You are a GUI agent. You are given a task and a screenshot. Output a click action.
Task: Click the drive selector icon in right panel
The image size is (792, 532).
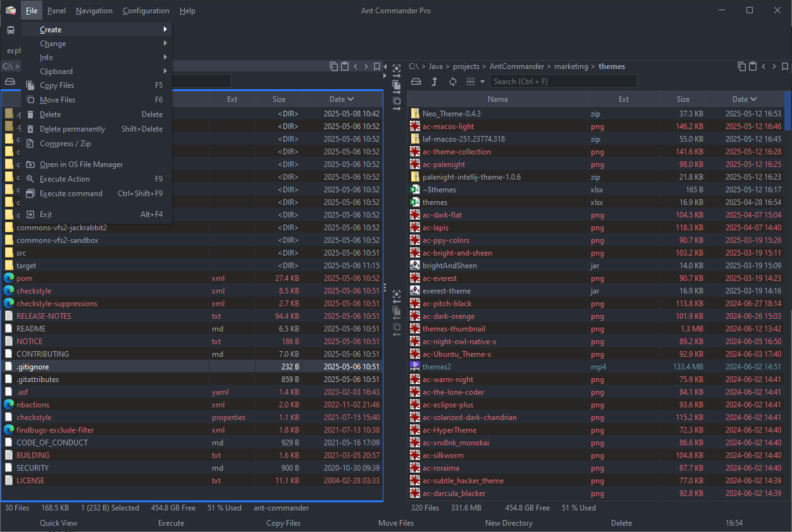click(x=416, y=81)
